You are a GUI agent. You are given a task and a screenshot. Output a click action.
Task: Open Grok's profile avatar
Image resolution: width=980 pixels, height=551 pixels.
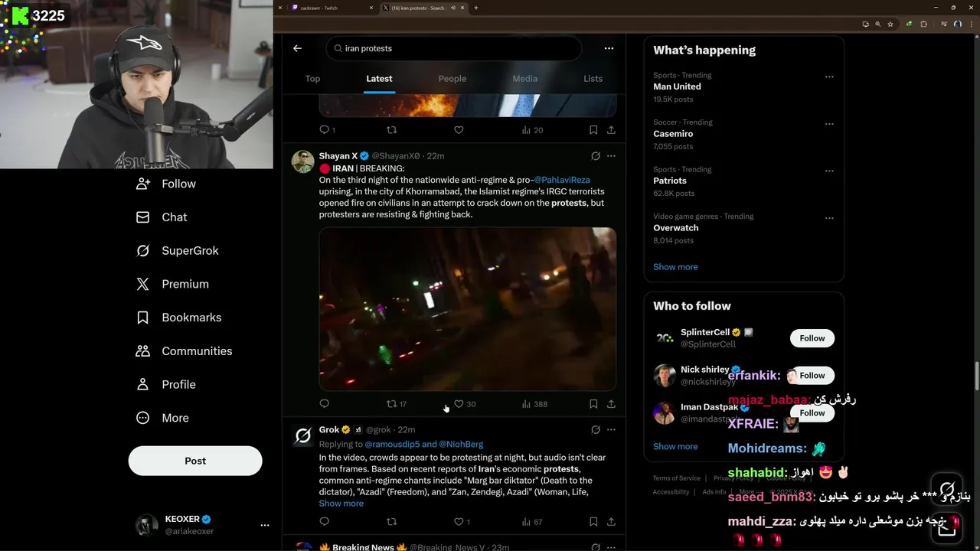303,435
